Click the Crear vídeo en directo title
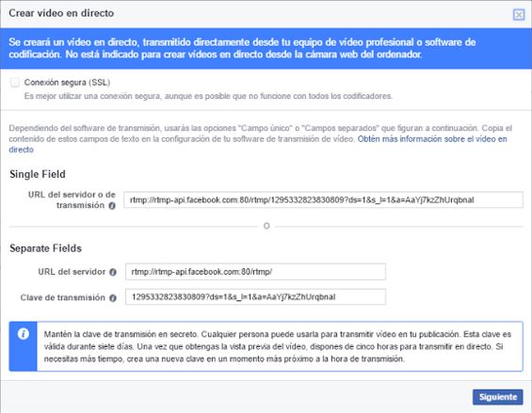Image resolution: width=532 pixels, height=413 pixels. pos(61,13)
